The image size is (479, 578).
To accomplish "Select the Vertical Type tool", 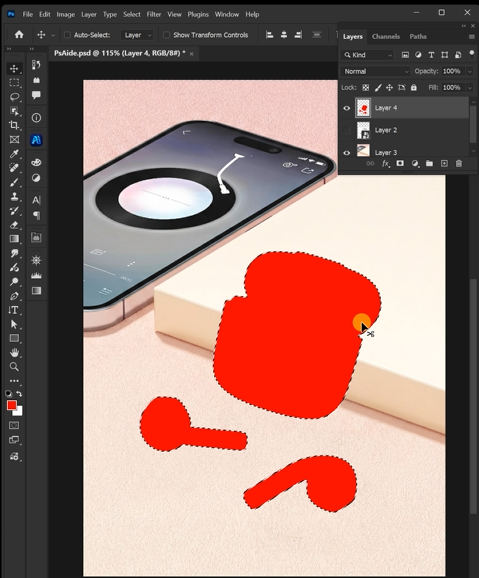I will [14, 310].
